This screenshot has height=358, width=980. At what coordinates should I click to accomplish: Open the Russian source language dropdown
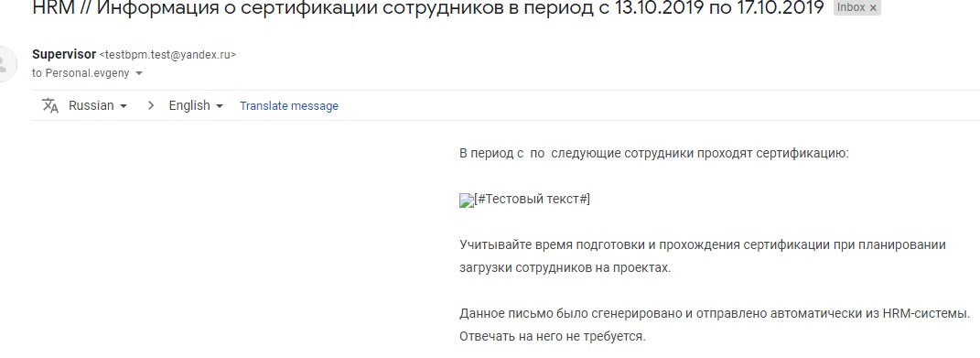(98, 106)
